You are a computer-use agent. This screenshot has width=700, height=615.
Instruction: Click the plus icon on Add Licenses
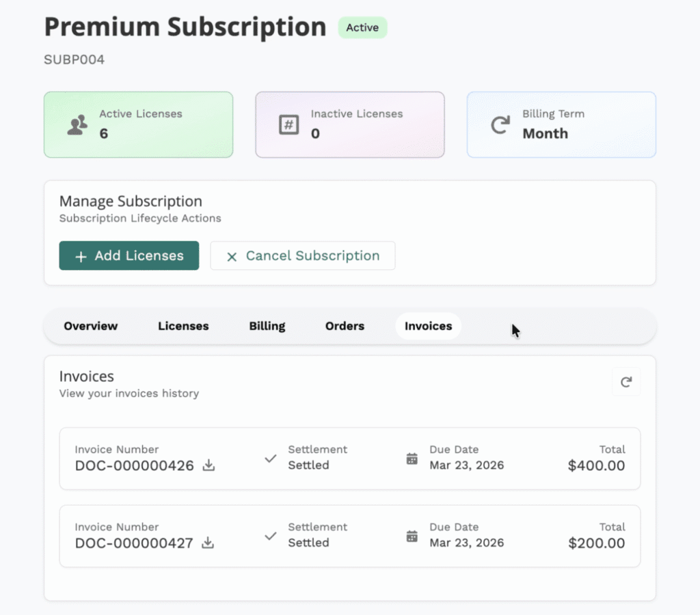click(x=80, y=256)
